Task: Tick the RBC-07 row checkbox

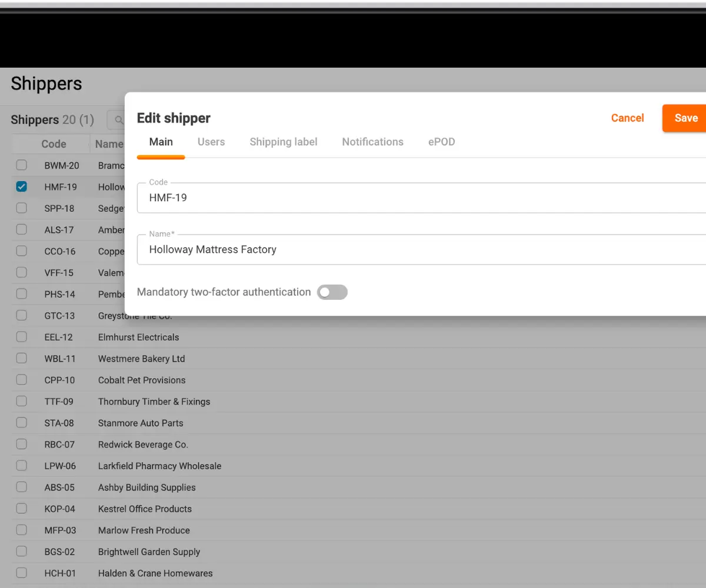Action: coord(22,445)
